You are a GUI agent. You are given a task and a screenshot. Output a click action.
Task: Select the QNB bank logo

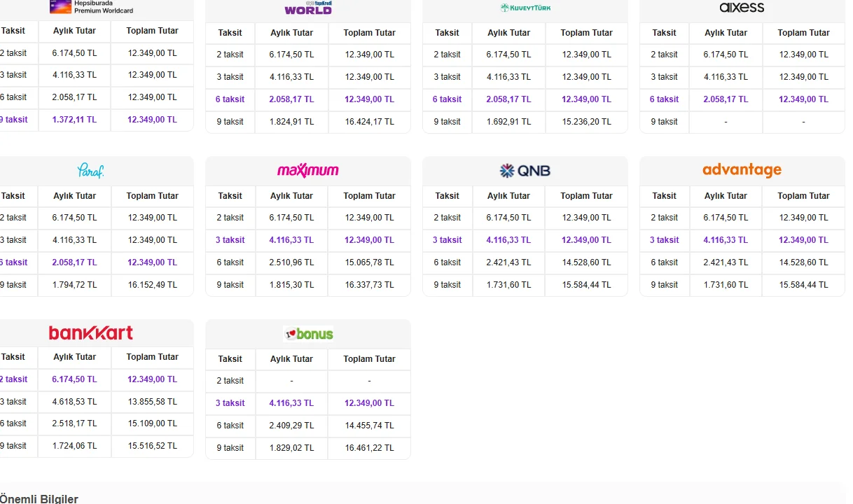point(525,170)
